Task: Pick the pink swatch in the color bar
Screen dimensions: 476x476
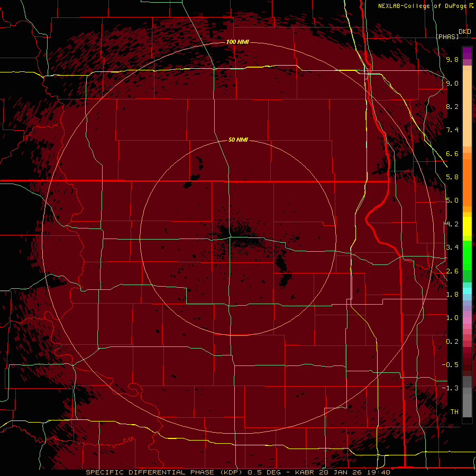Action: 467,321
